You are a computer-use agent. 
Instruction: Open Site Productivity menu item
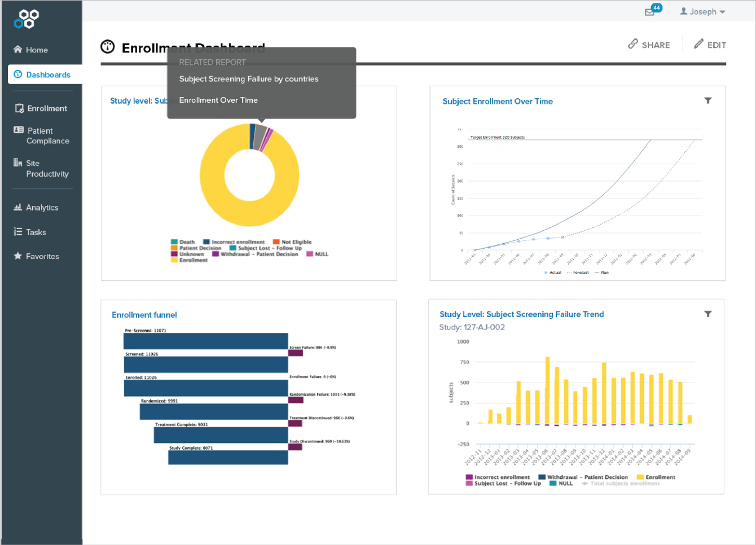tap(47, 169)
